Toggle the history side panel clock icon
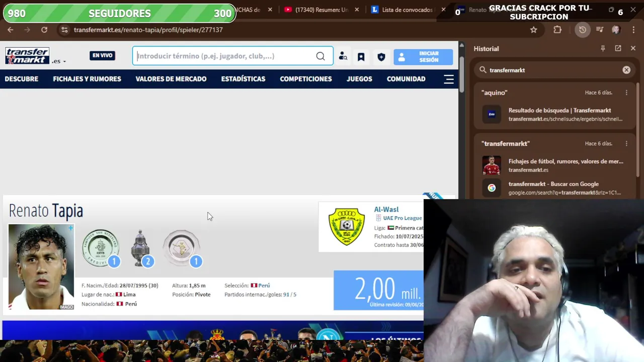Screen dimensions: 644x362 tap(582, 30)
